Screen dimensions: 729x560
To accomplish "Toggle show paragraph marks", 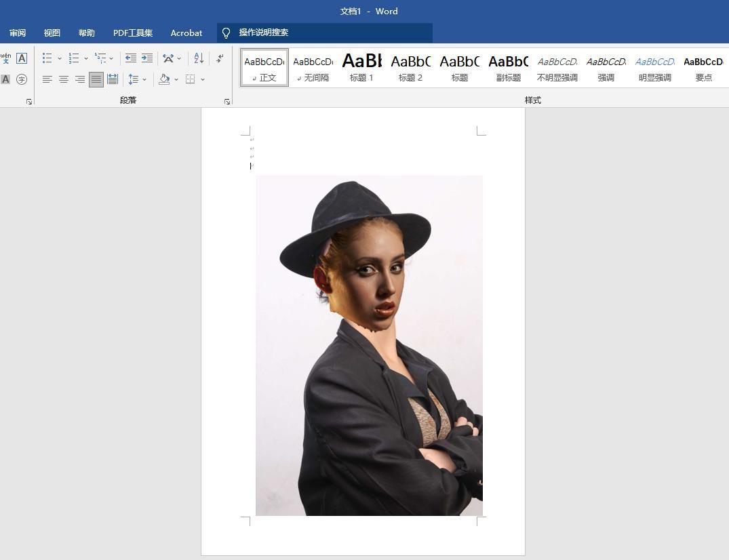I will coord(220,58).
